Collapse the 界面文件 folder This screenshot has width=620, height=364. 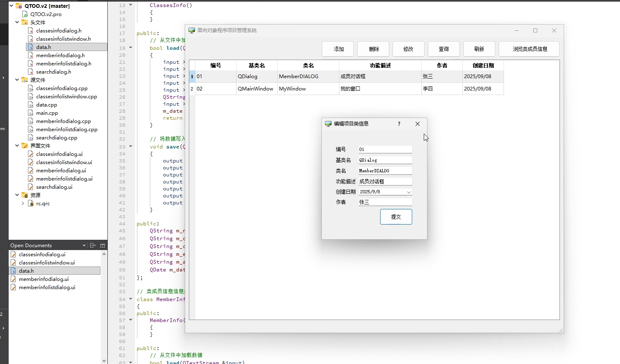coord(17,146)
